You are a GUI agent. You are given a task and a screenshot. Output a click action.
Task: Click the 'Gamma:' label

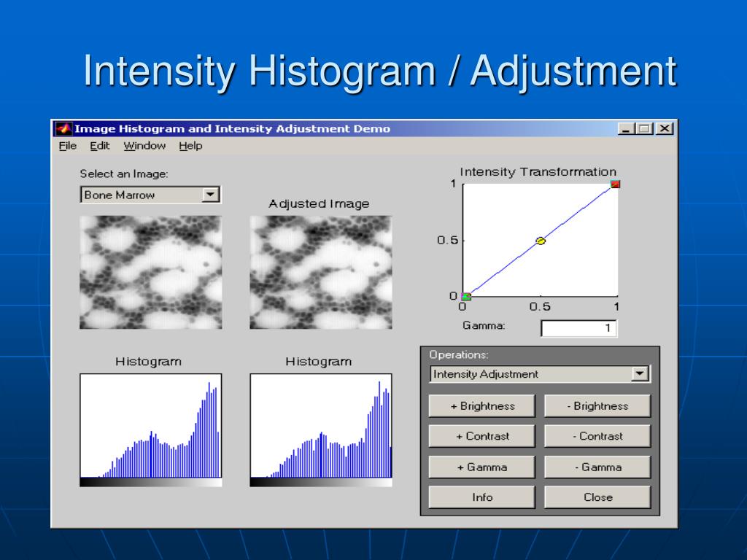coord(484,326)
